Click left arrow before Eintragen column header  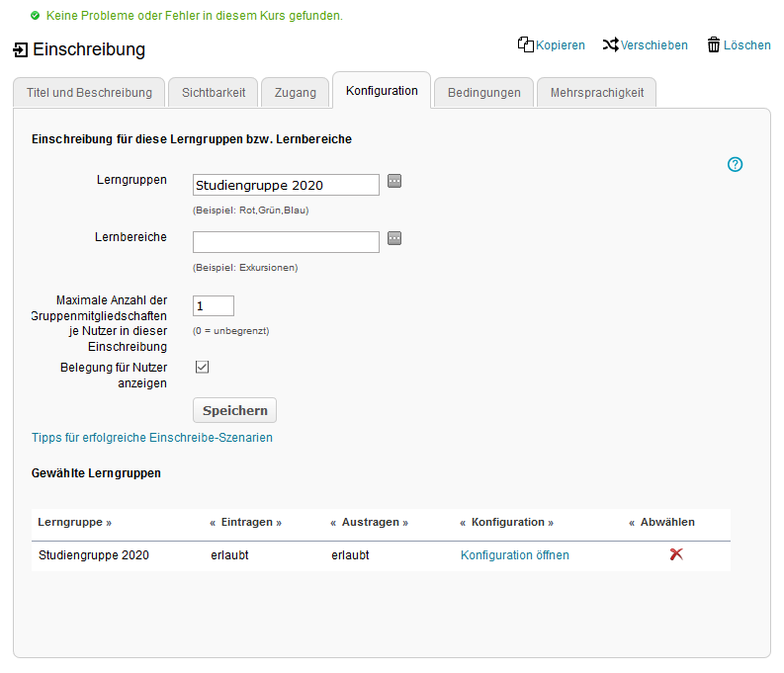pyautogui.click(x=213, y=522)
